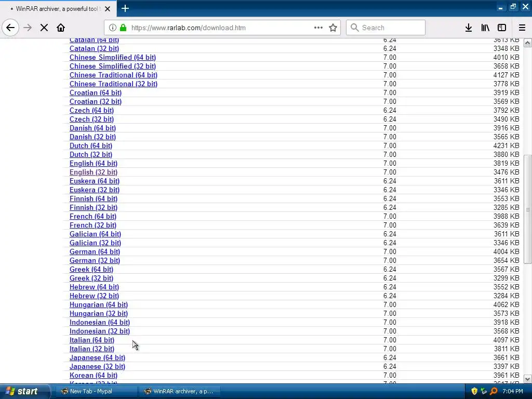The width and height of the screenshot is (532, 399).
Task: Download Dutch (64 bit)
Action: pyautogui.click(x=91, y=145)
